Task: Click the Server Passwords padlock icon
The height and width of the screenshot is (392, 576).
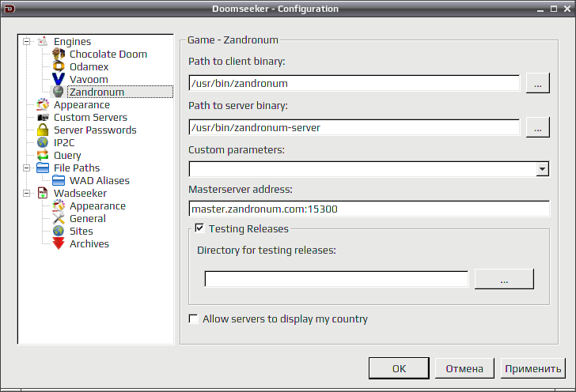Action: pyautogui.click(x=43, y=130)
